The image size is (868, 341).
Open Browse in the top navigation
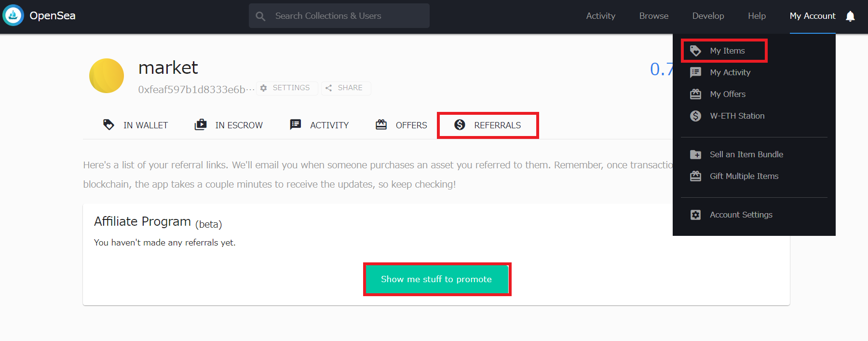pos(654,16)
